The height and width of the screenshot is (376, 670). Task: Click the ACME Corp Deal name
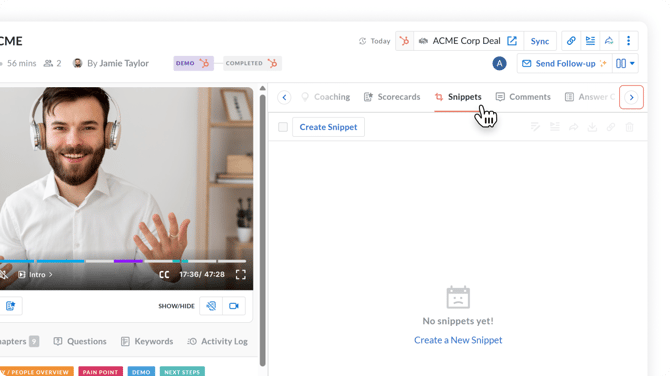click(466, 41)
